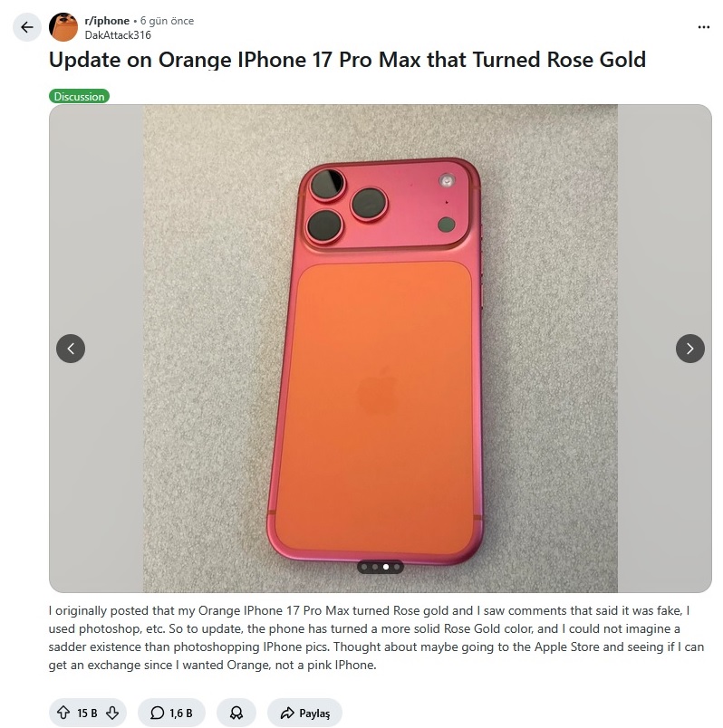Show next image in gallery
Screen dimensions: 723x728
tap(690, 349)
